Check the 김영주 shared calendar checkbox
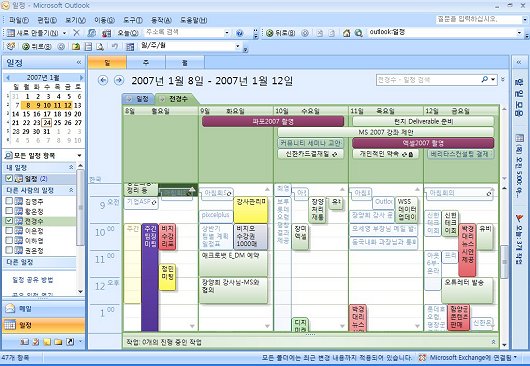Image resolution: width=530 pixels, height=366 pixels. (x=9, y=201)
